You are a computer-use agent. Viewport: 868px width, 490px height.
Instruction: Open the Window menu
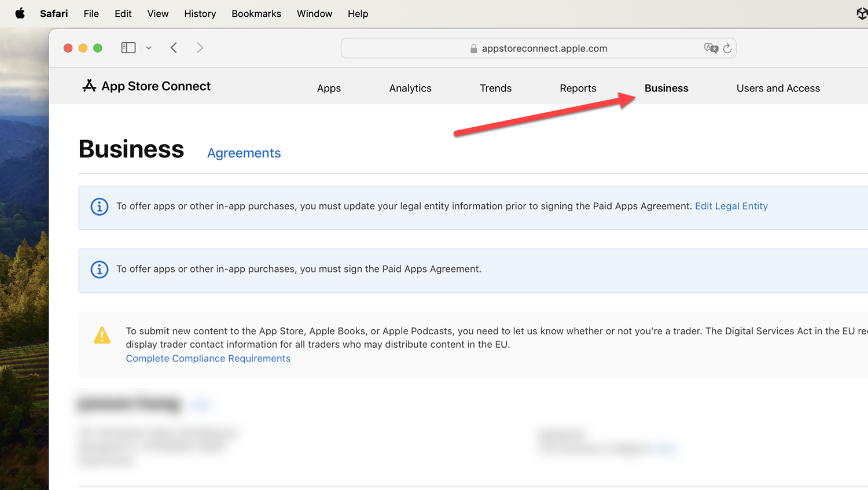[x=314, y=13]
